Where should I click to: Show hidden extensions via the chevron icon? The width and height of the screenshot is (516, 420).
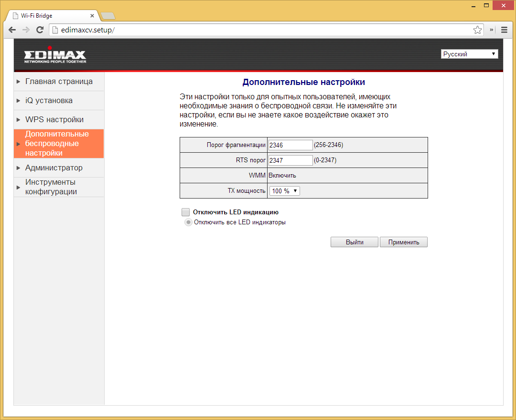491,30
